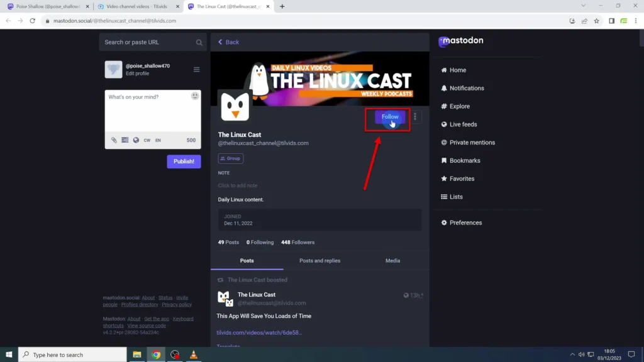Open Notifications with the bell icon
644x362 pixels.
coord(462,88)
